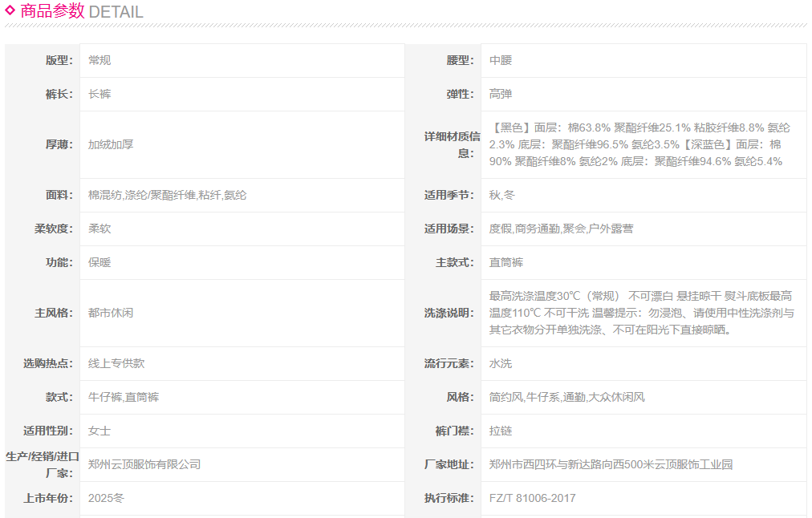Click the manufacturer name 郑州云顶服饰有限公司
Image resolution: width=812 pixels, height=518 pixels.
tap(144, 464)
